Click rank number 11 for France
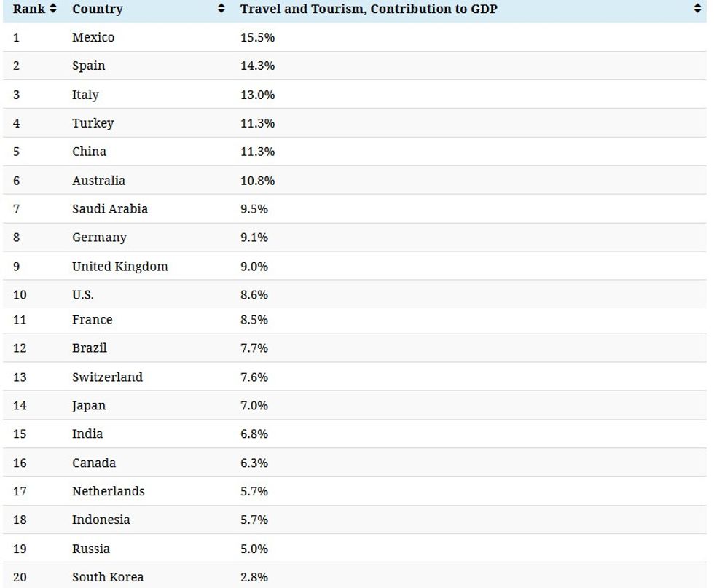The width and height of the screenshot is (714, 588). pyautogui.click(x=20, y=320)
